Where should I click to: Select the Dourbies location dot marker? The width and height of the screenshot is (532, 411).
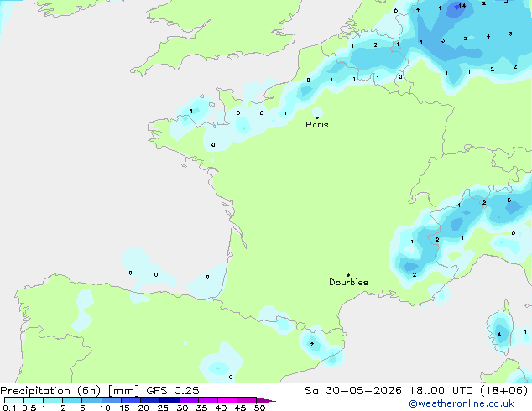click(x=348, y=275)
